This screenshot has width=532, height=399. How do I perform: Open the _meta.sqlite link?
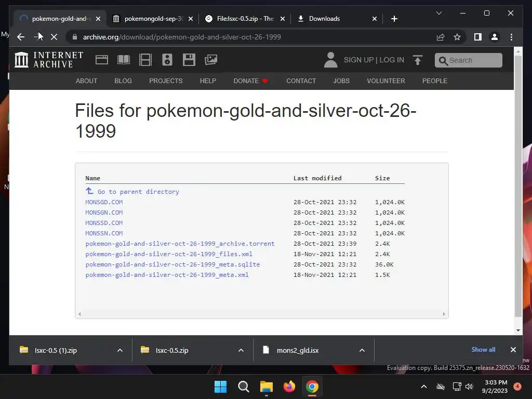coord(172,264)
